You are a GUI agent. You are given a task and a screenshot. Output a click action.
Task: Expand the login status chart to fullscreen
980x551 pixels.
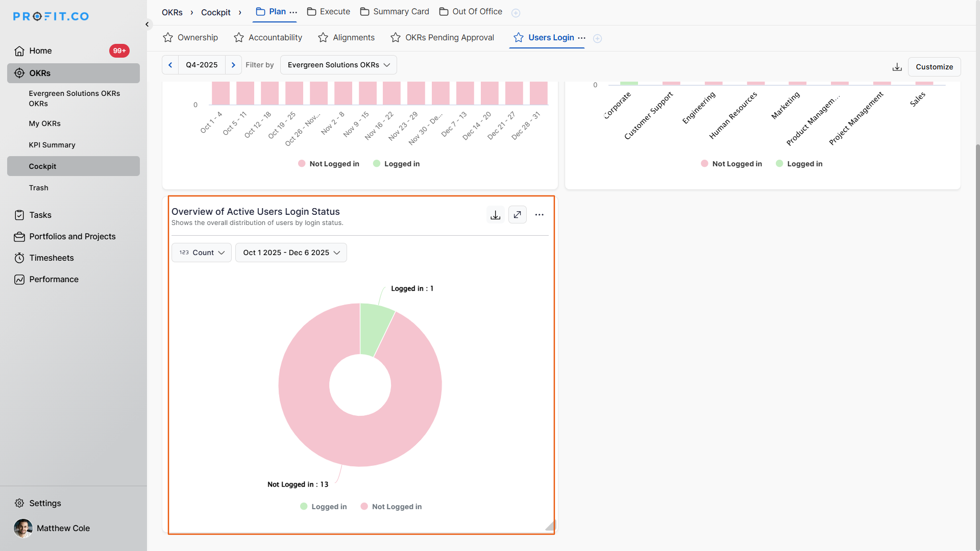coord(517,215)
